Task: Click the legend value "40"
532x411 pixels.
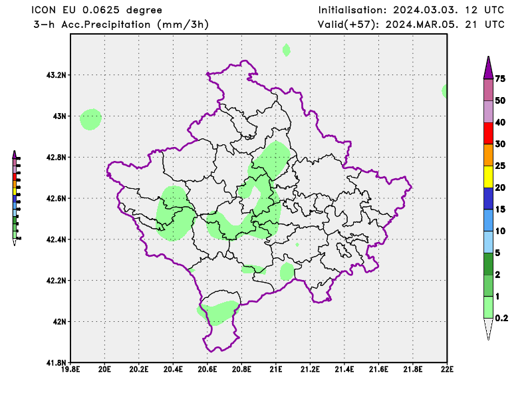Action: coord(500,122)
